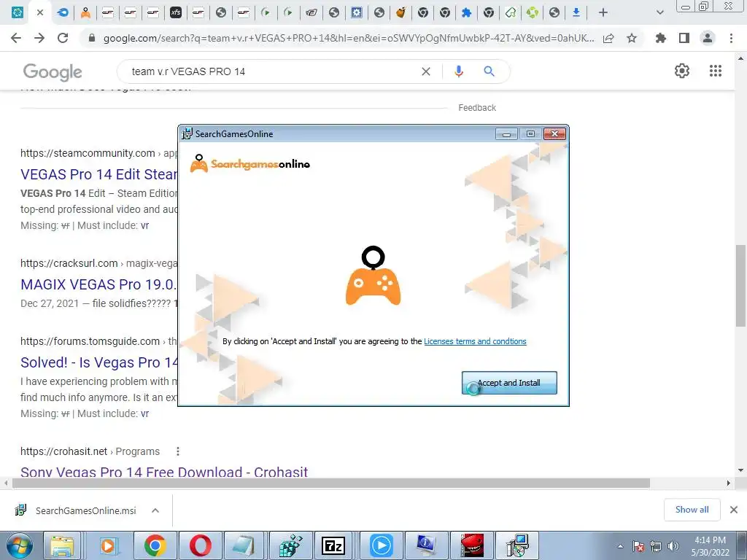Screen dimensions: 747x560
Task: Switch to the blue puzzle piece tab
Action: click(x=466, y=13)
